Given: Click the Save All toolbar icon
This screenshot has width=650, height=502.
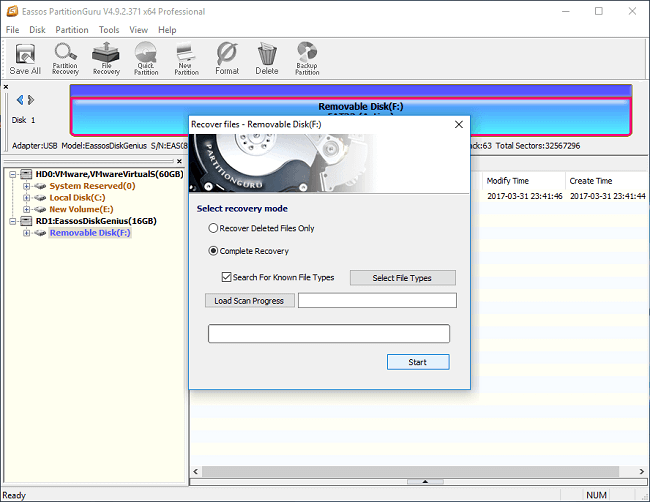Looking at the screenshot, I should point(25,59).
